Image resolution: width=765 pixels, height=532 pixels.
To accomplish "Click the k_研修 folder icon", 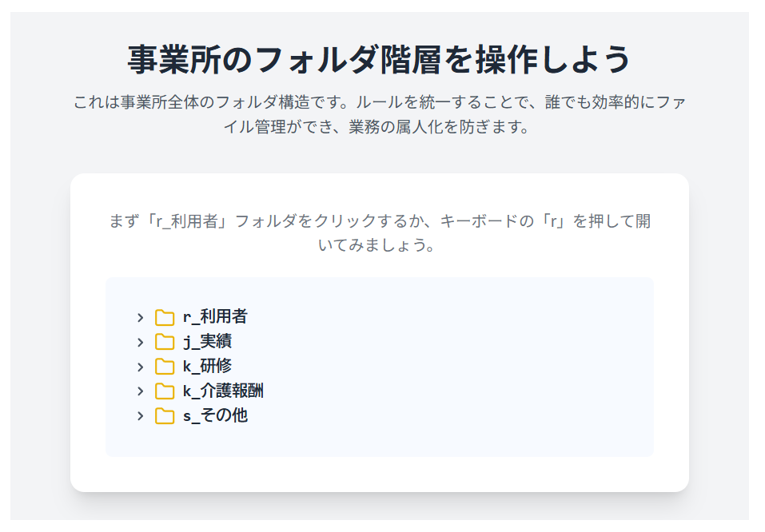I will pos(165,367).
